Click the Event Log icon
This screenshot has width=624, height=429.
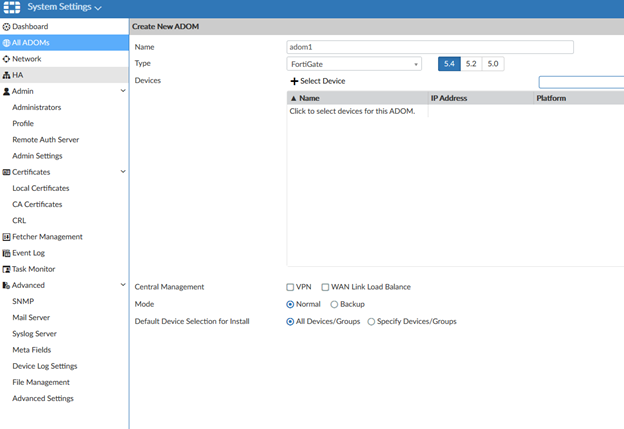(x=6, y=253)
